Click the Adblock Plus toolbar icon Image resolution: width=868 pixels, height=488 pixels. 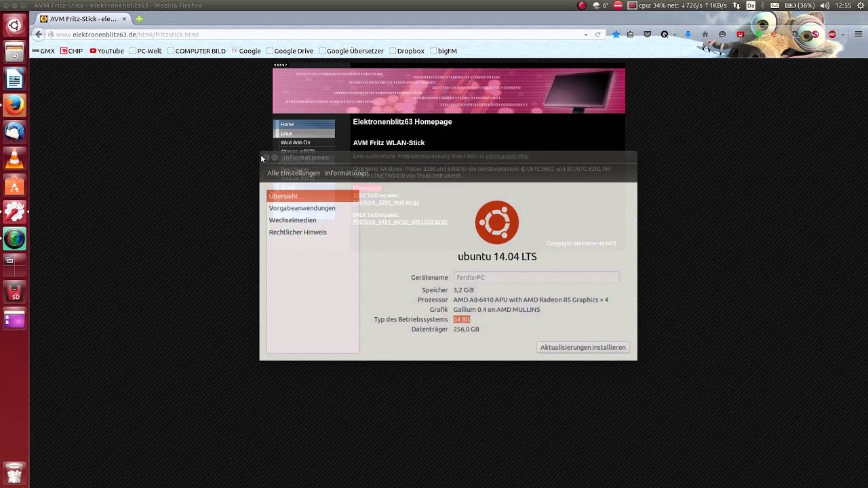click(x=833, y=35)
